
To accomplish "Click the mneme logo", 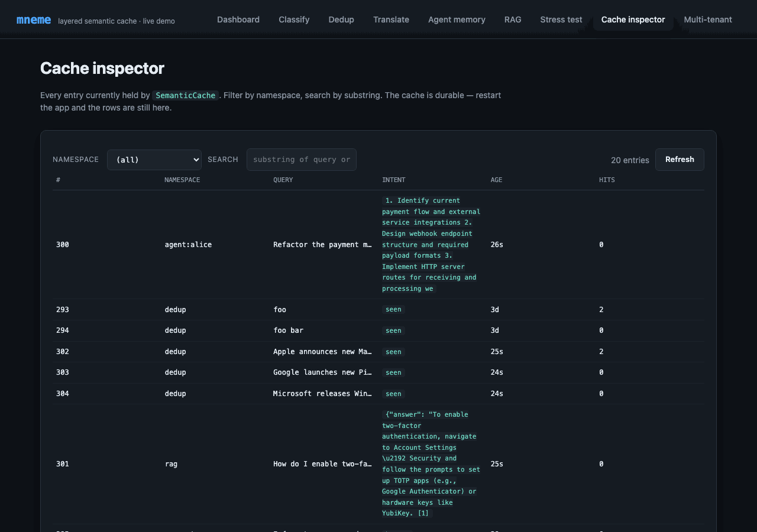I will [33, 20].
